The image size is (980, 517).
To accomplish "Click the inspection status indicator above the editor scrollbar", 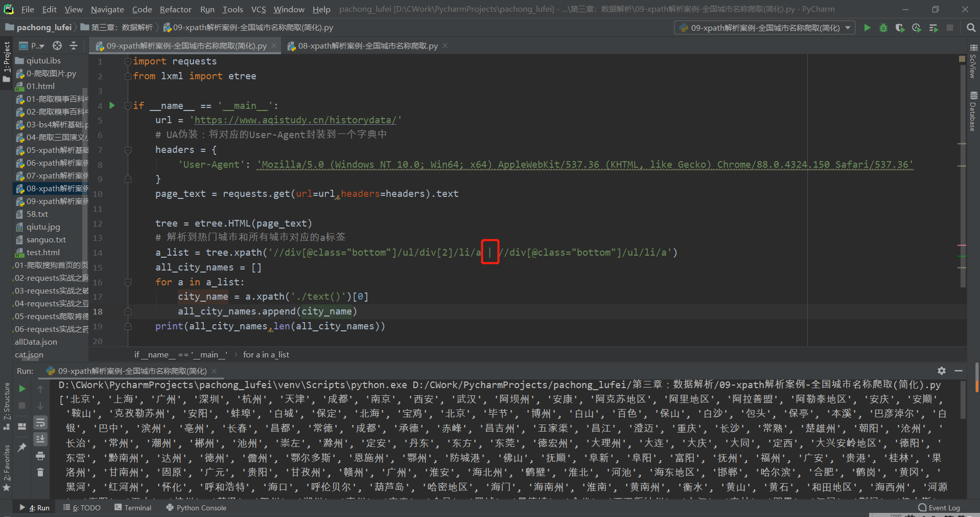I will (x=962, y=59).
